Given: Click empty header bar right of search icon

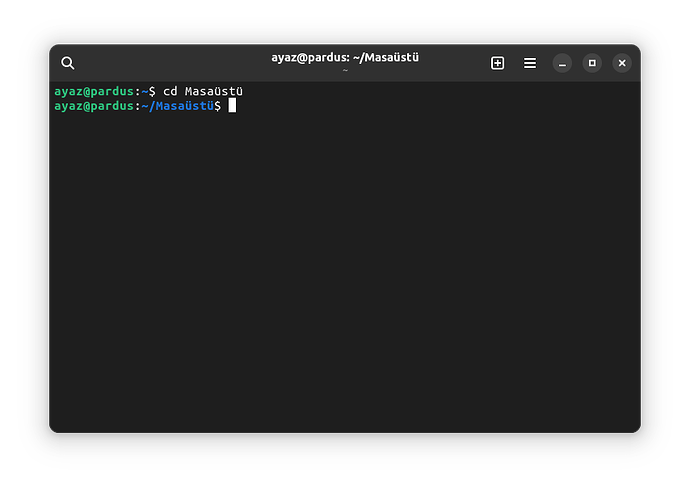Looking at the screenshot, I should pos(160,63).
